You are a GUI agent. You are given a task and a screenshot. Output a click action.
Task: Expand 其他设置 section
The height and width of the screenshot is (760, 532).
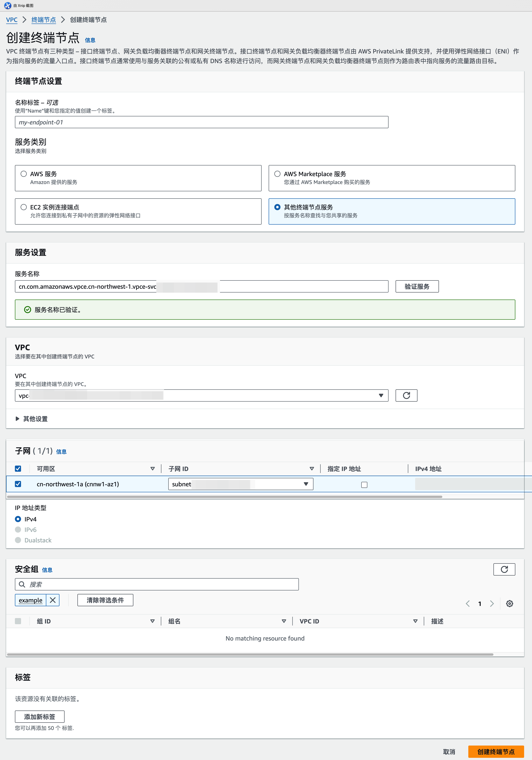31,419
